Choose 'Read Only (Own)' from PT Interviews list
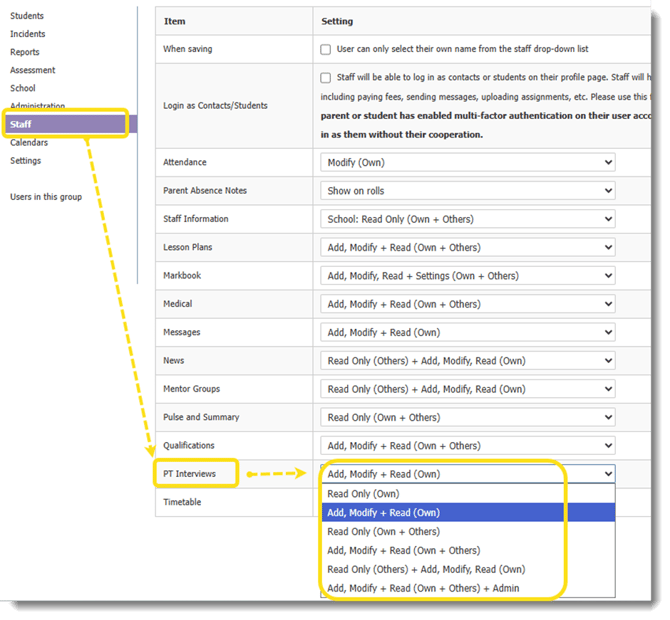 pyautogui.click(x=363, y=494)
